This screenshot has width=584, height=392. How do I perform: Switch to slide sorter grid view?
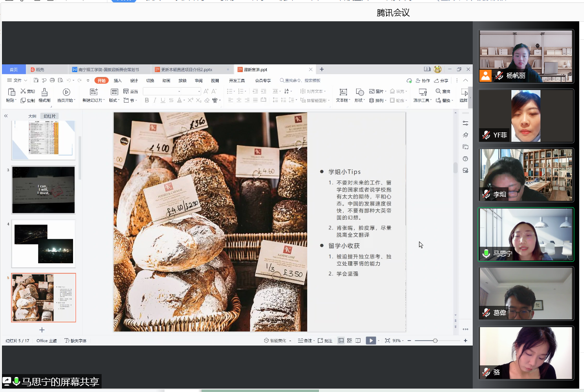pos(349,341)
